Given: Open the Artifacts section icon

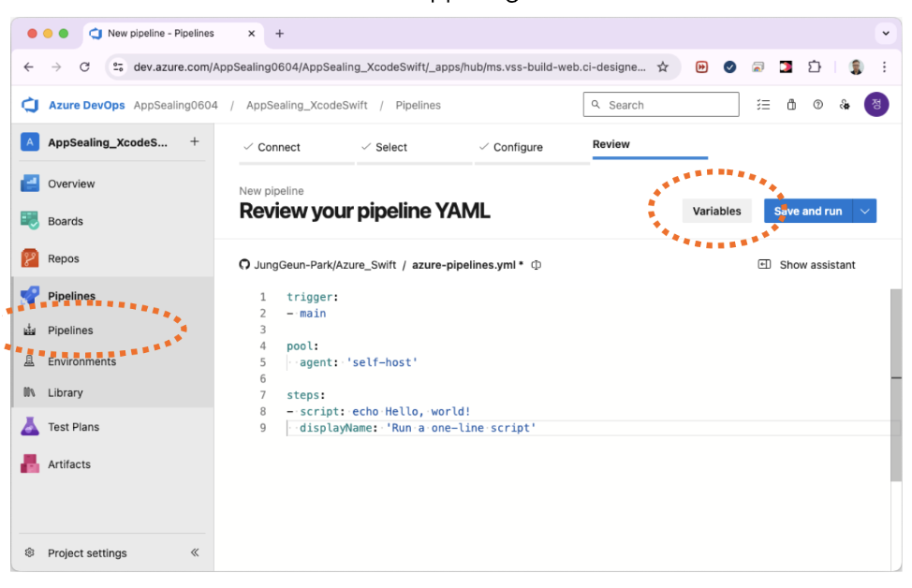Looking at the screenshot, I should 30,464.
